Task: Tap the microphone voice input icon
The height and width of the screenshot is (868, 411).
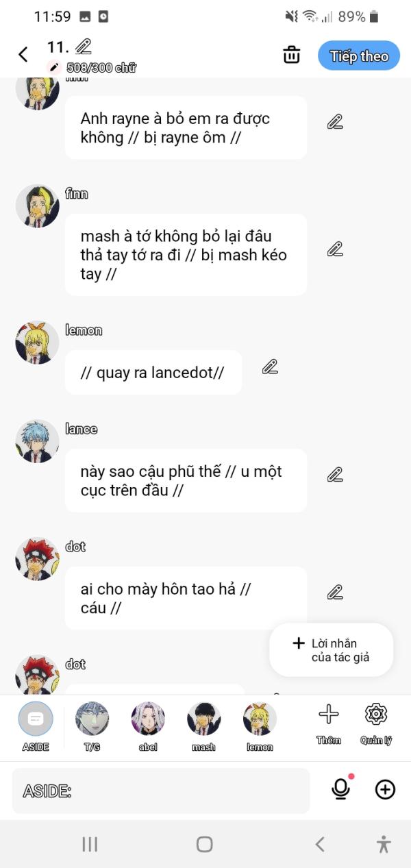Action: tap(340, 789)
